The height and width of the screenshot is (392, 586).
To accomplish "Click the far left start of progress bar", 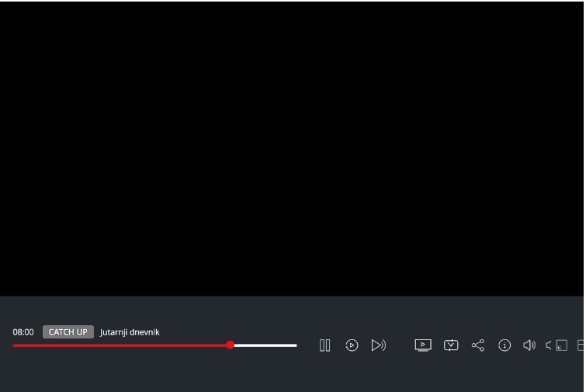I will (14, 345).
